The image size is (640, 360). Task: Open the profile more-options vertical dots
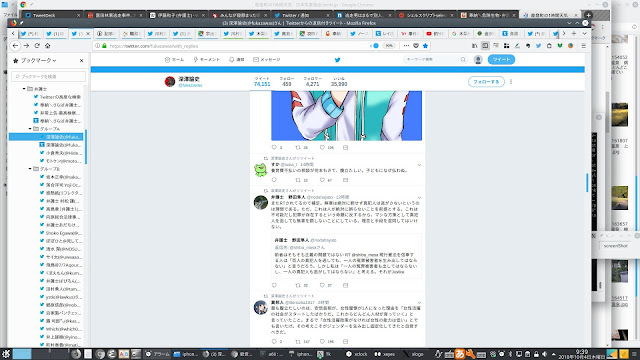[511, 82]
